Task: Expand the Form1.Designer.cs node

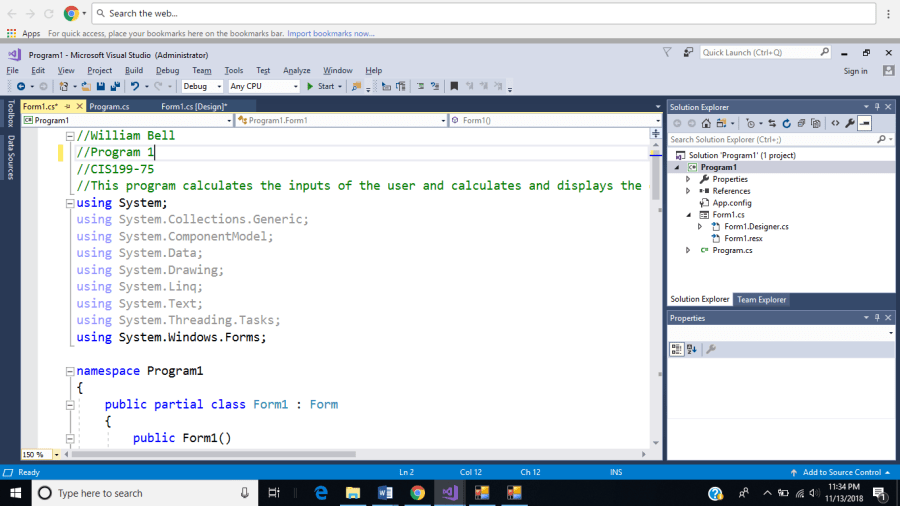Action: point(700,227)
